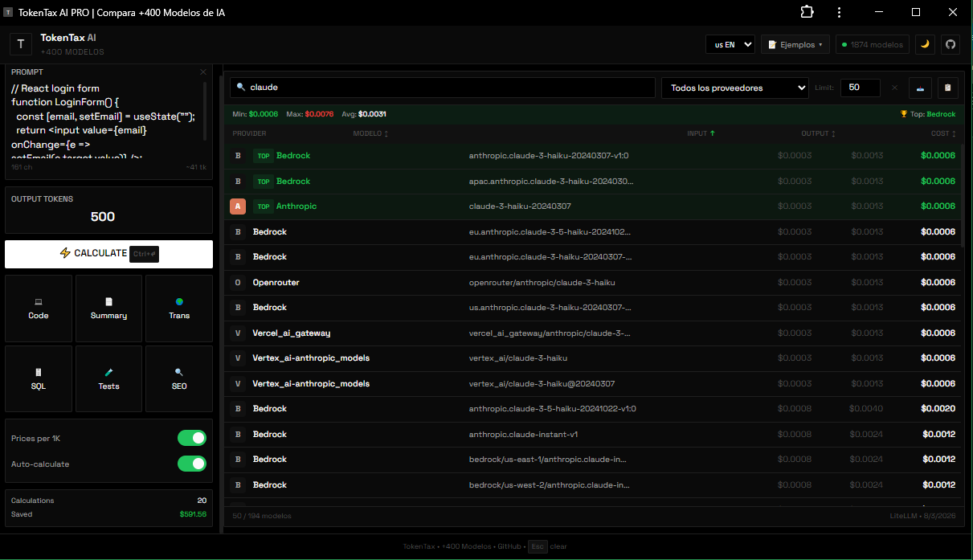Click the V badge on Vercel_ai_gateway row
The image size is (973, 560).
tap(238, 333)
